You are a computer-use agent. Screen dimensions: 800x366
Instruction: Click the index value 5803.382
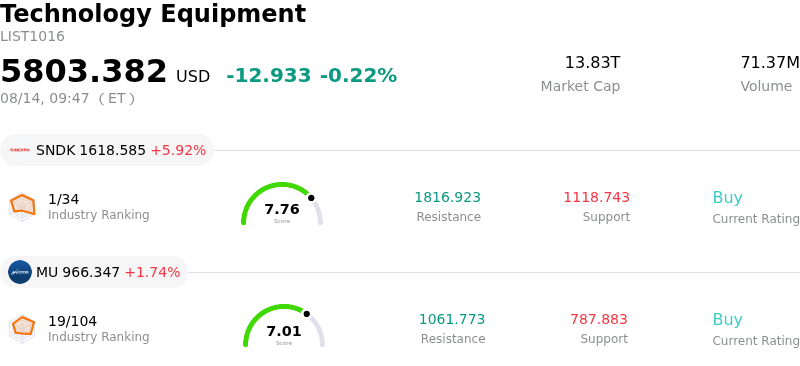(84, 71)
